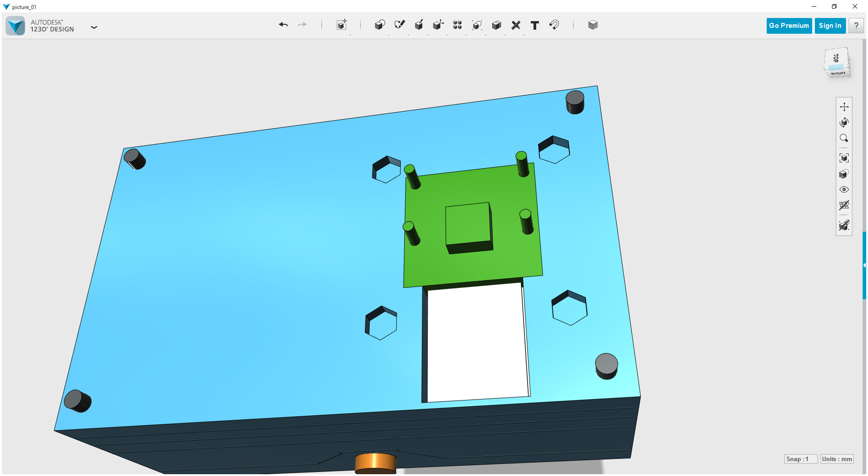Click the Measure tool

tap(516, 25)
